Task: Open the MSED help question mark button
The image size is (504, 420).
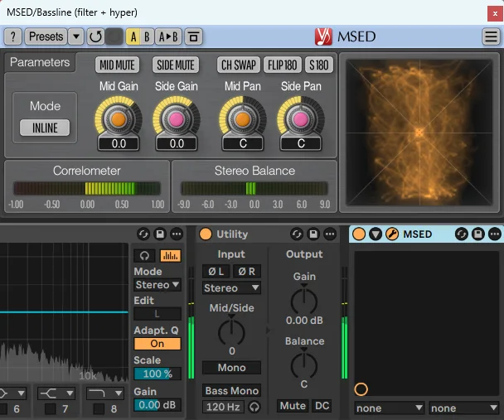Action: coord(13,36)
